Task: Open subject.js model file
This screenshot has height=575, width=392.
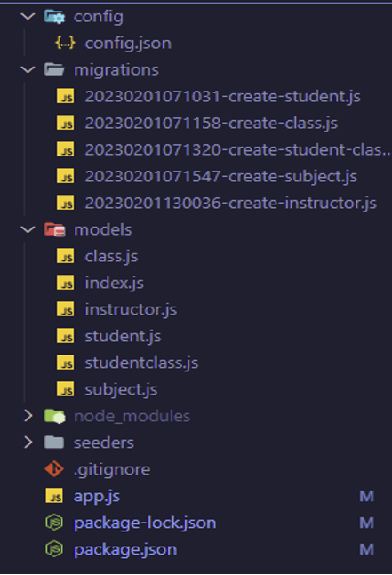Action: 121,390
